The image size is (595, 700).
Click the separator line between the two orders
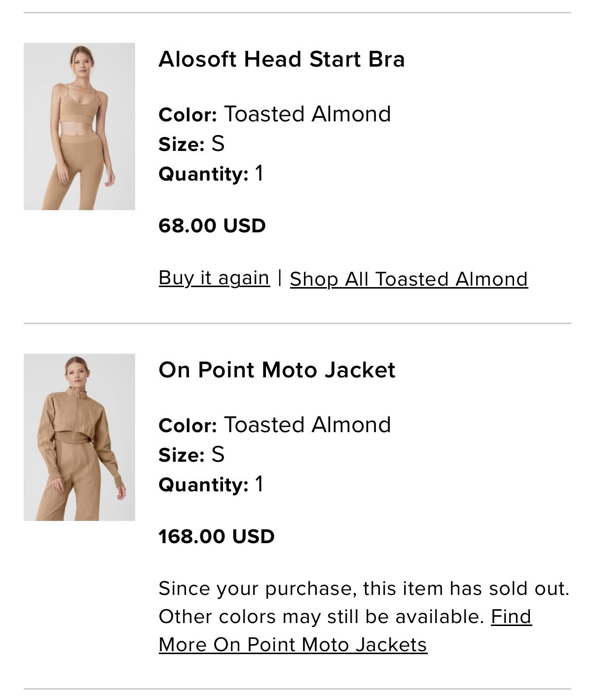click(x=297, y=323)
